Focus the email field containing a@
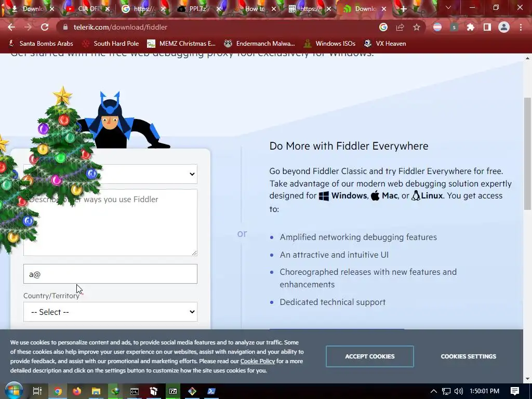 pos(110,274)
